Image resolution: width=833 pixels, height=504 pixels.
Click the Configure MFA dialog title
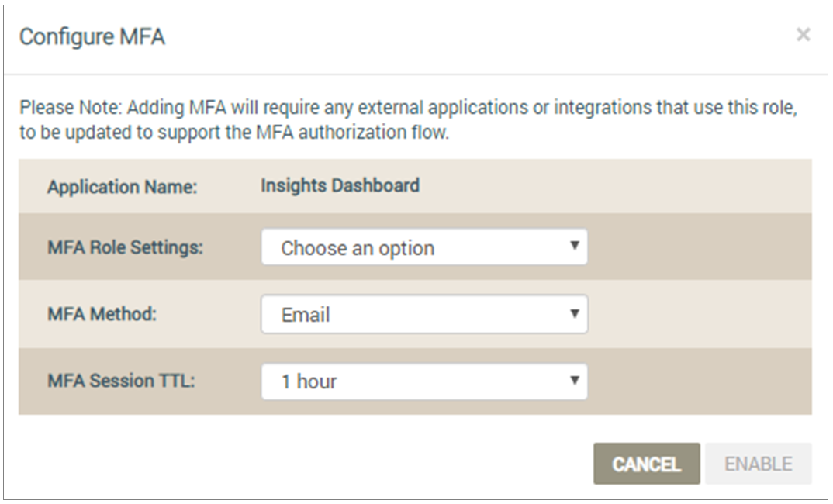point(92,37)
